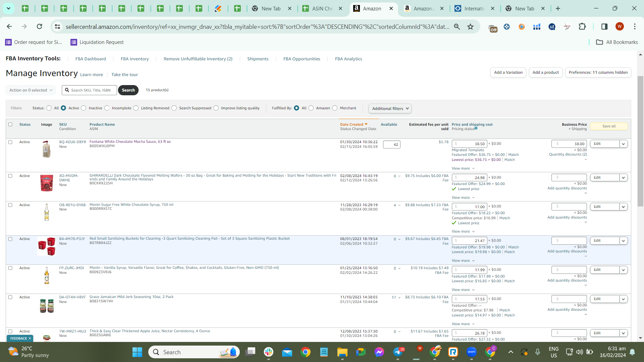The image size is (644, 362).
Task: Open the Chrome extensions puzzle icon
Action: 582,26
